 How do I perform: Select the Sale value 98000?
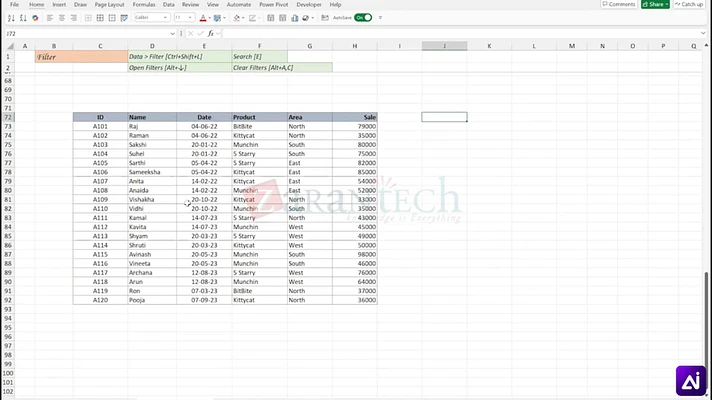pyautogui.click(x=355, y=254)
